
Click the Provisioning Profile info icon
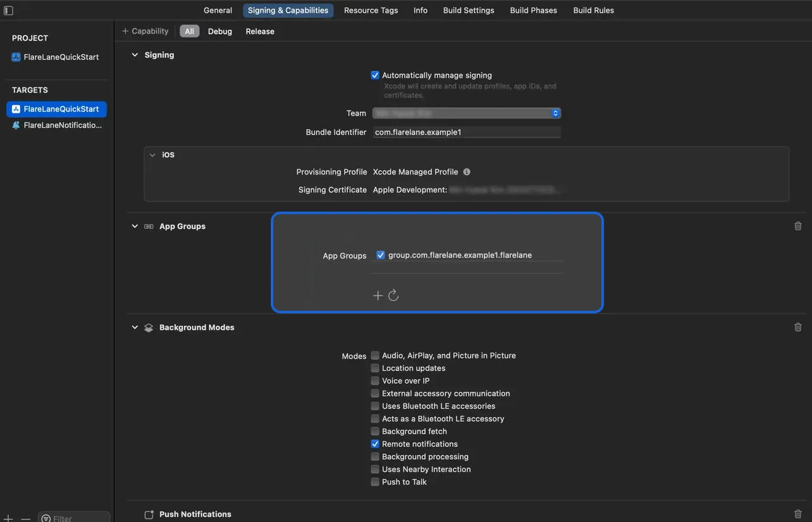point(467,172)
